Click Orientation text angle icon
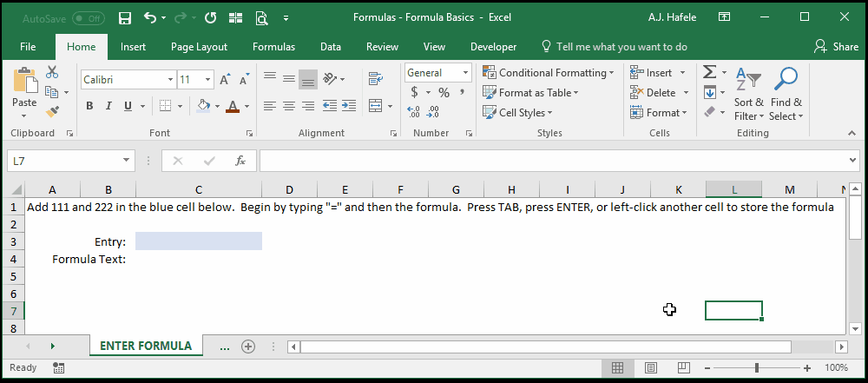 point(330,79)
